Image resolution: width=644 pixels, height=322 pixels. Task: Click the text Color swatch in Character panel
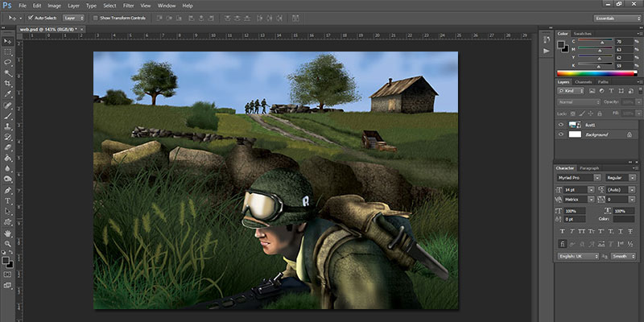pos(623,219)
